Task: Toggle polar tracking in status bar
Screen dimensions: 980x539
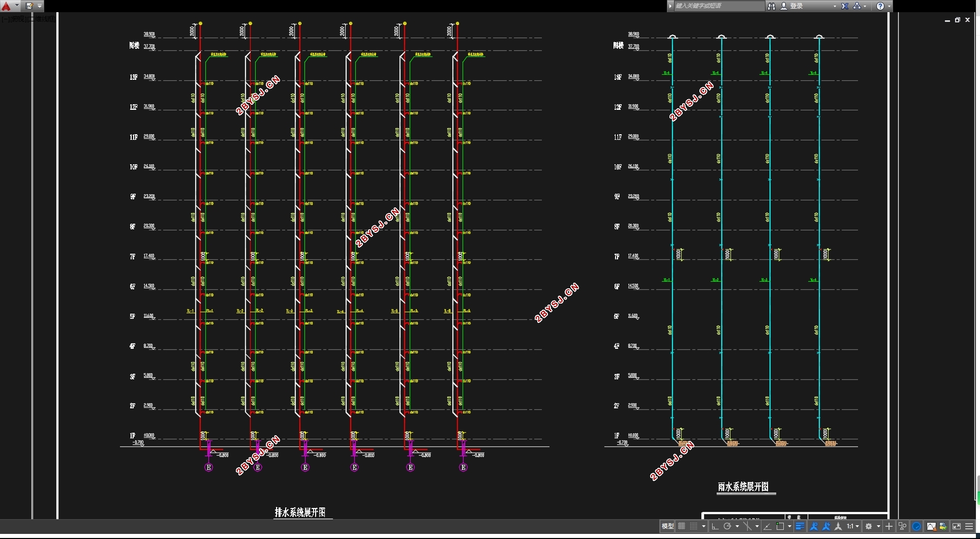Action: pos(727,526)
